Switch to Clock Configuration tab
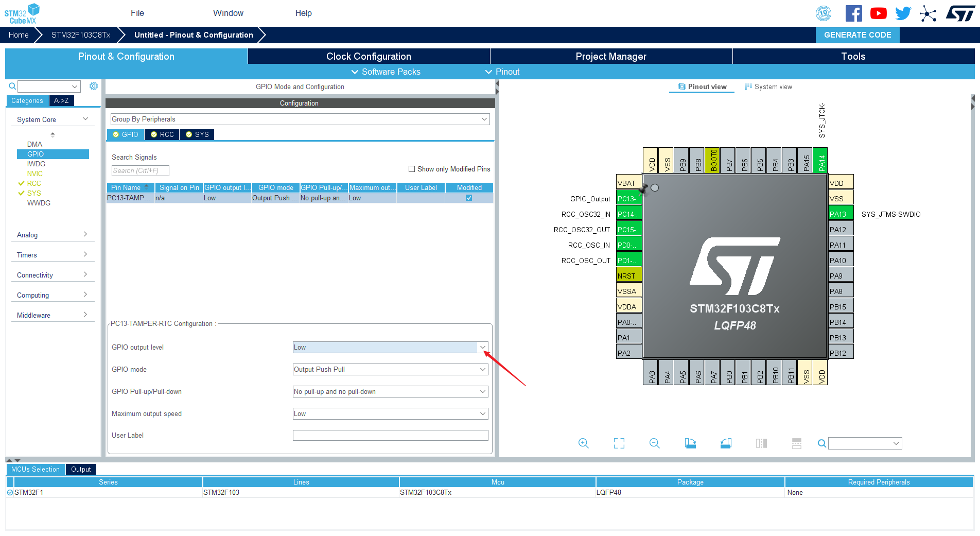 pos(369,56)
